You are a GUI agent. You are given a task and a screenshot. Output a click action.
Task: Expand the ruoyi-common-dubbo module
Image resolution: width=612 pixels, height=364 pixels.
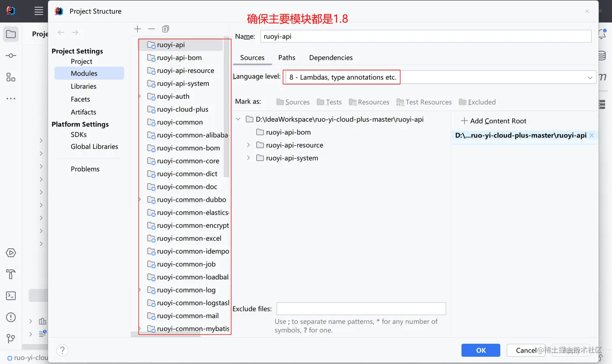pyautogui.click(x=140, y=199)
